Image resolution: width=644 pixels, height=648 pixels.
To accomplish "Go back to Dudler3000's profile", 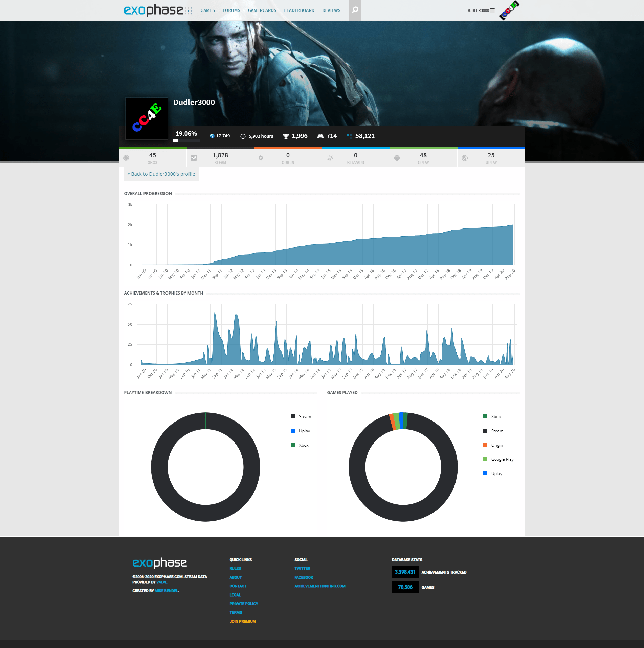I will pyautogui.click(x=161, y=174).
